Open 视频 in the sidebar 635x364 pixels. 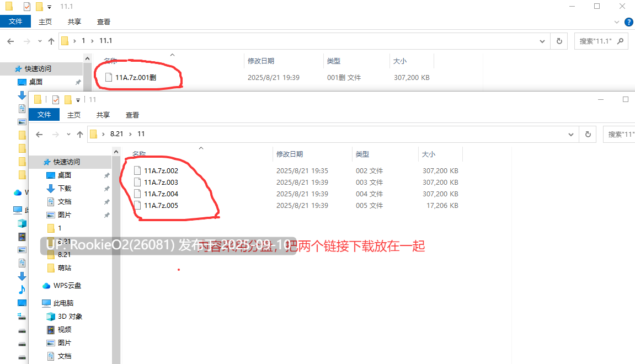(x=65, y=330)
